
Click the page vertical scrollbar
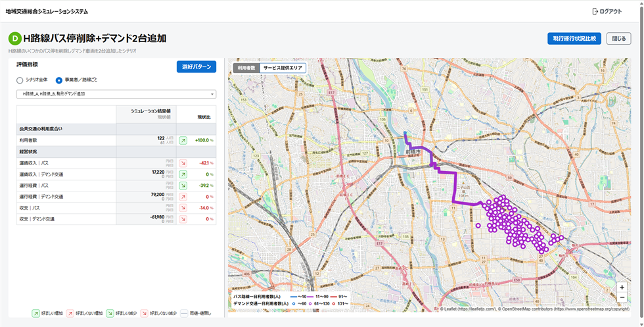click(x=641, y=164)
